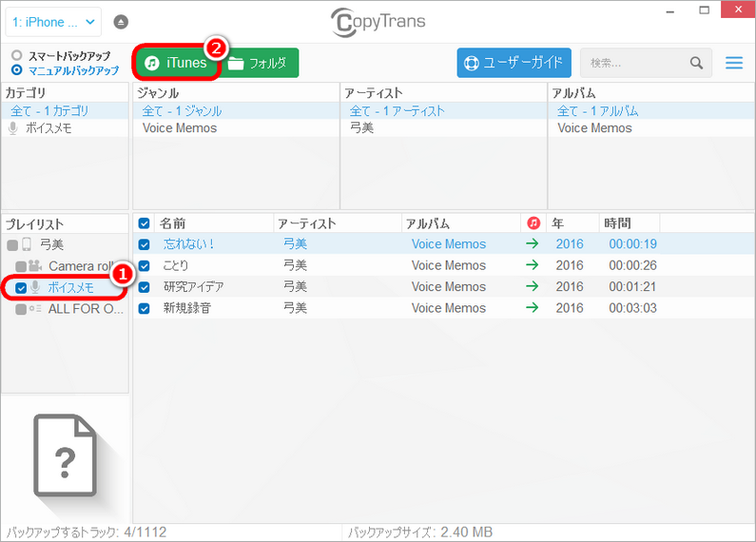Click the camera icon beside Camera roll
Viewport: 756px width, 542px height.
tap(35, 265)
